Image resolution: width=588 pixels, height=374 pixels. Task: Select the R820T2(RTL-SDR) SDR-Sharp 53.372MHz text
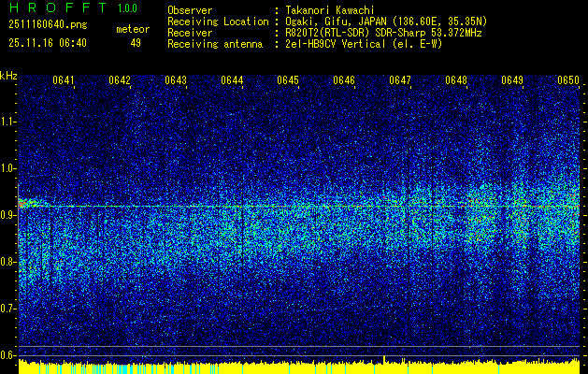point(383,33)
